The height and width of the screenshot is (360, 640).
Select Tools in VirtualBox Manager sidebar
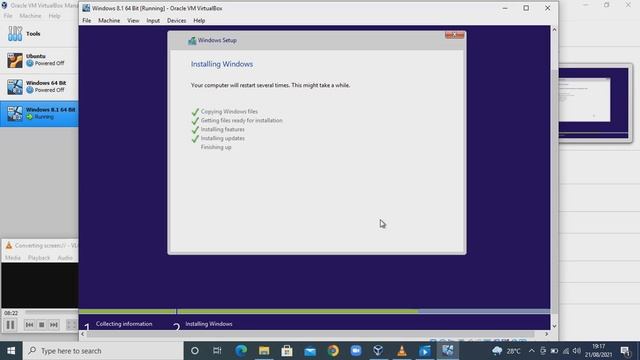point(39,33)
